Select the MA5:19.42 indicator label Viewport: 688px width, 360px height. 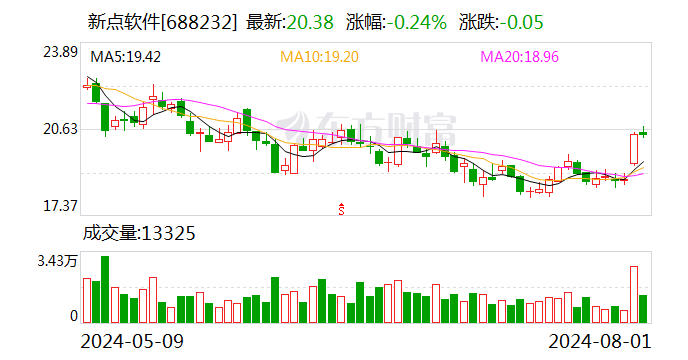tap(125, 57)
